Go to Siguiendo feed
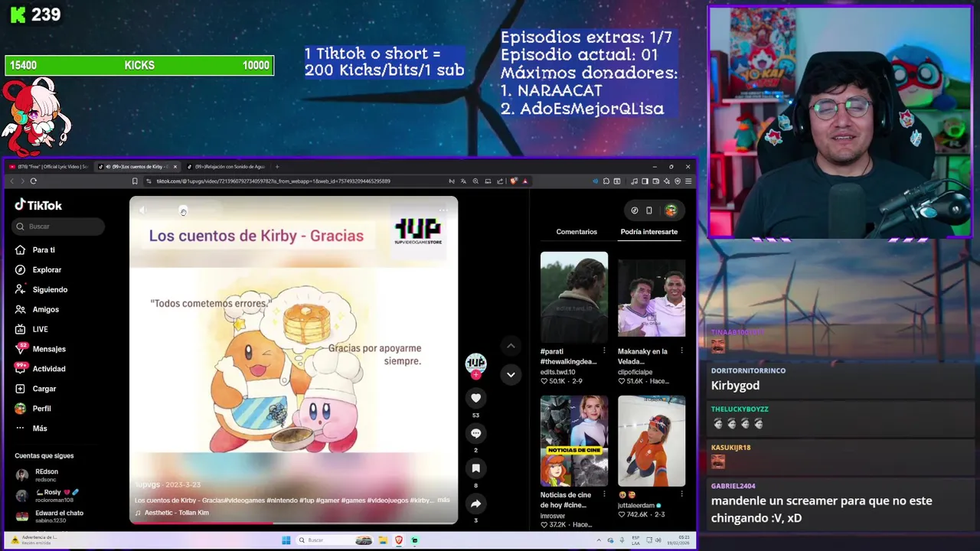980x551 pixels. 41,290
